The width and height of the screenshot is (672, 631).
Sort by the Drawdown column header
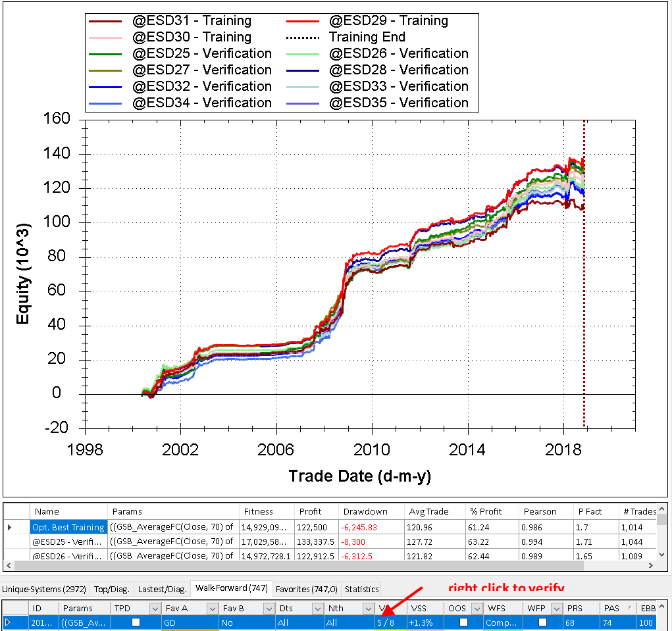coord(365,511)
